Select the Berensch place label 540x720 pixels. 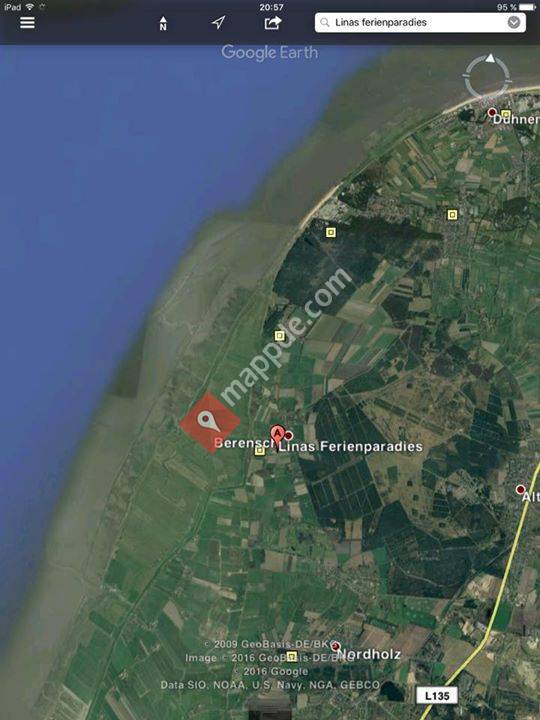[244, 443]
